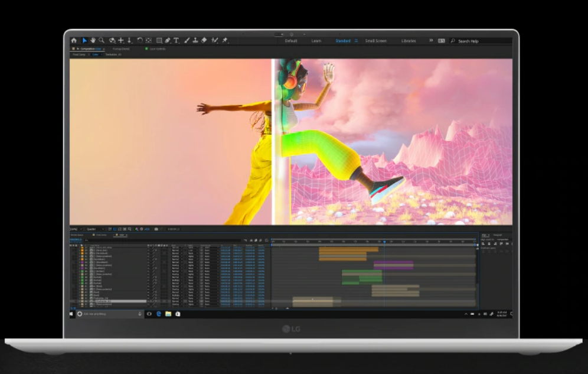
Task: Select the Hand tool
Action: coord(93,41)
